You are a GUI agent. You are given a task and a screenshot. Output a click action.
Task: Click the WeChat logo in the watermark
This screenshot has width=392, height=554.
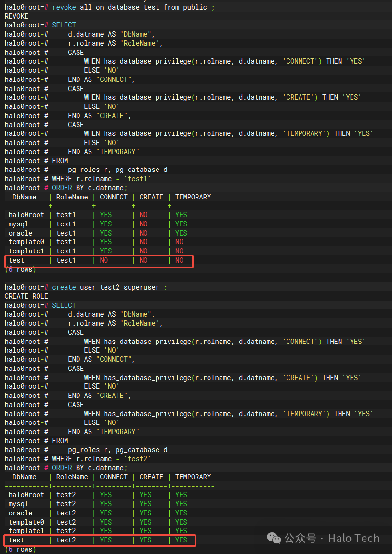[274, 538]
